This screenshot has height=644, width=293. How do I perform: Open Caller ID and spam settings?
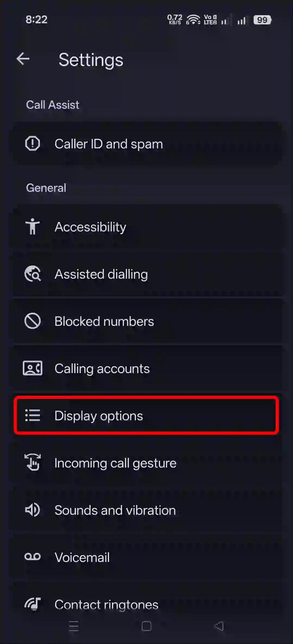(146, 144)
